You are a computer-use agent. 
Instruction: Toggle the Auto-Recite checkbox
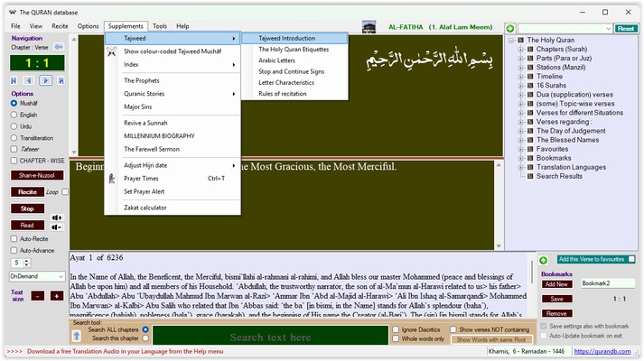click(14, 239)
